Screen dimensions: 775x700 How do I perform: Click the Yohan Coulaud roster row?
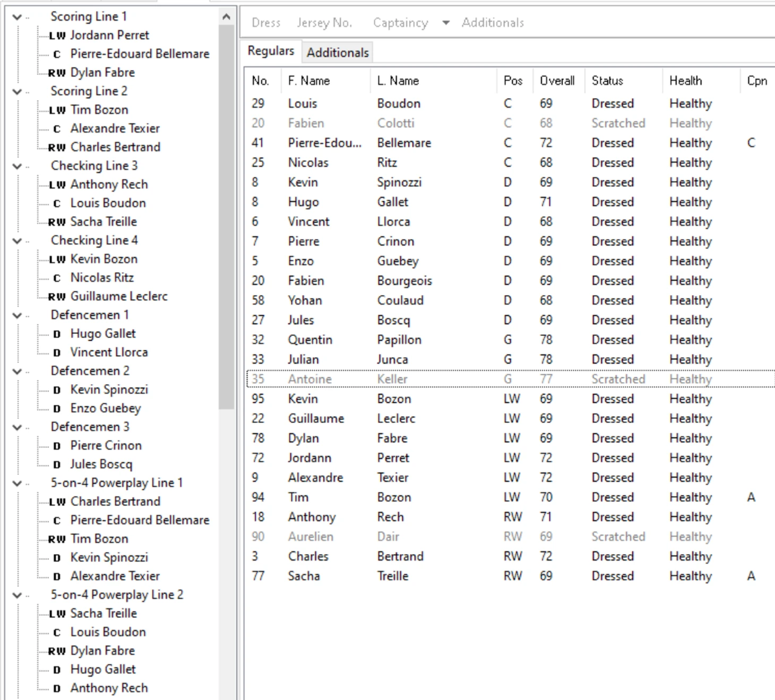click(x=511, y=300)
